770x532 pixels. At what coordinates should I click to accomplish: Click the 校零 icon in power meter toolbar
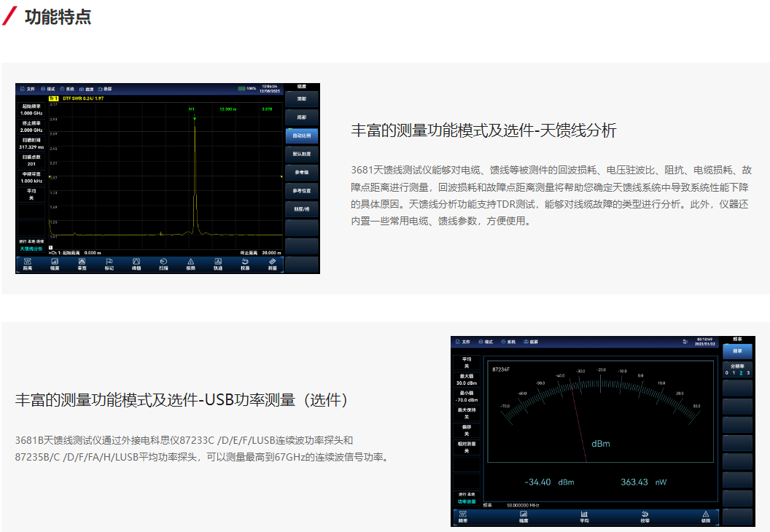coord(645,517)
